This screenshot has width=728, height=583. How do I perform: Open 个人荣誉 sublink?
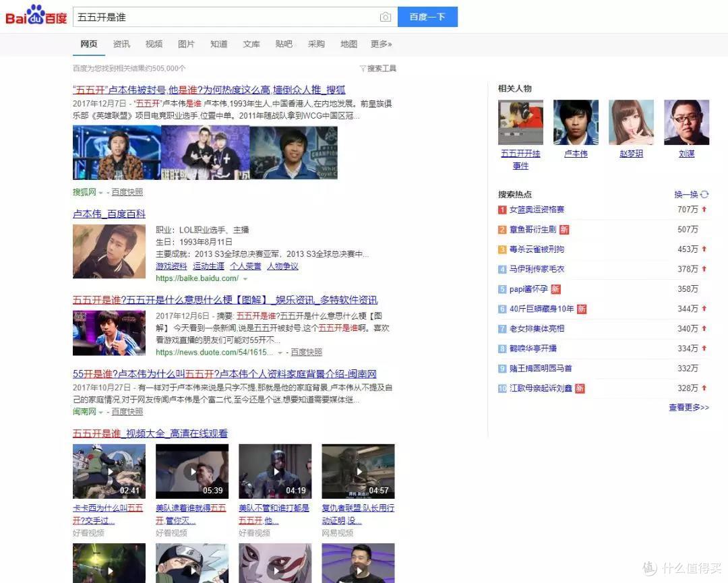click(245, 266)
